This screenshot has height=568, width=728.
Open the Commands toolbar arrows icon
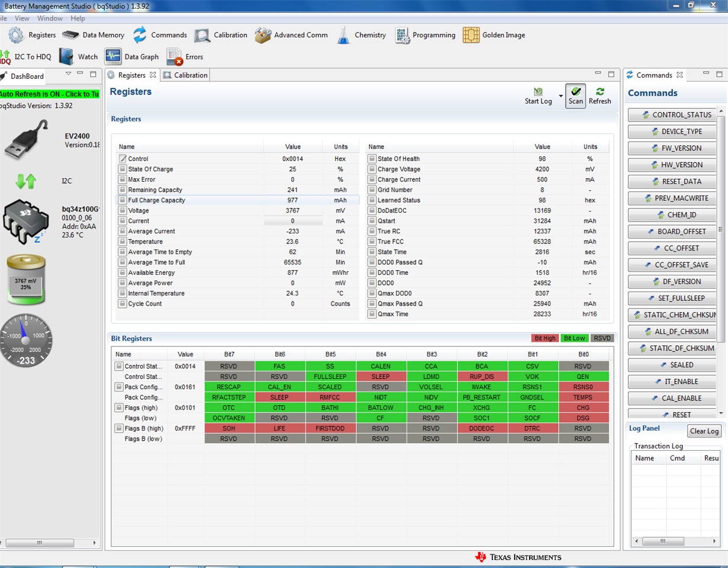(140, 35)
